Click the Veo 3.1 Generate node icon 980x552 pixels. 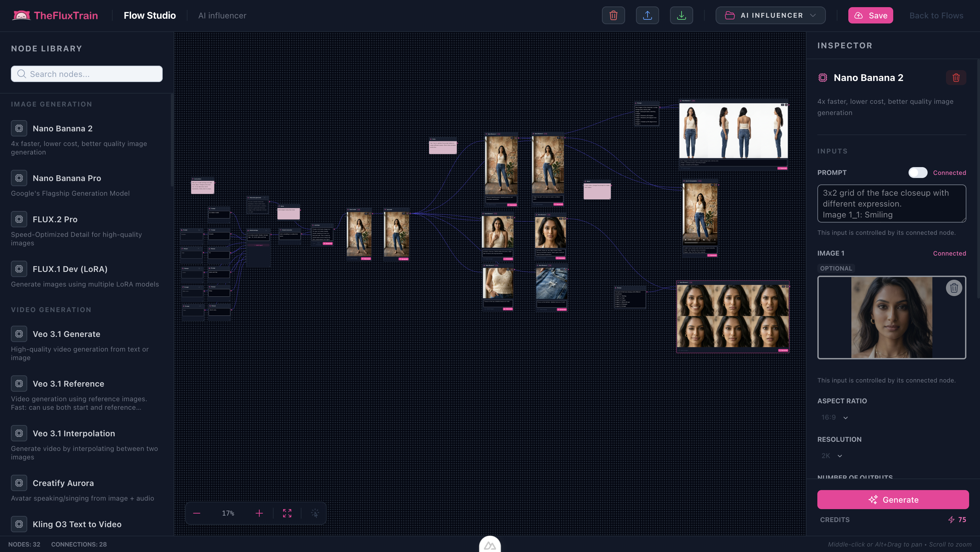tap(19, 334)
